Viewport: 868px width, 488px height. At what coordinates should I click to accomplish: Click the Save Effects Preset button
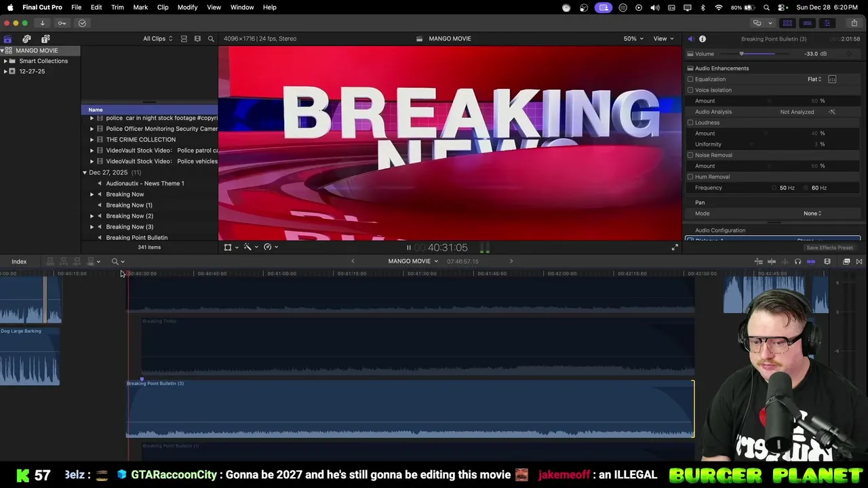pos(829,248)
